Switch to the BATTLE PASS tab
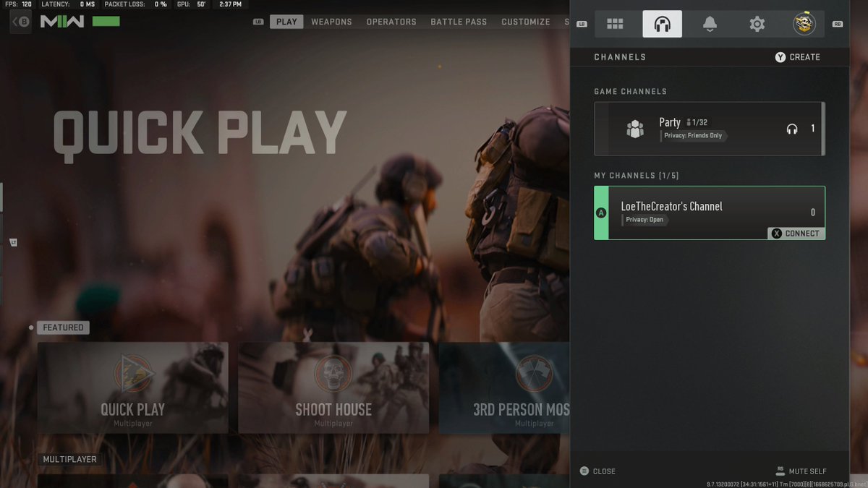Viewport: 868px width, 488px height. click(459, 22)
